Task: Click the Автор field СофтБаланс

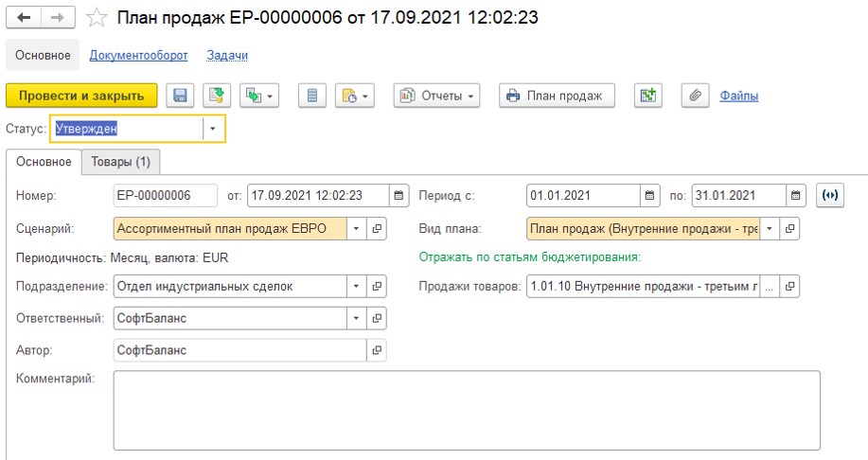Action: point(239,350)
